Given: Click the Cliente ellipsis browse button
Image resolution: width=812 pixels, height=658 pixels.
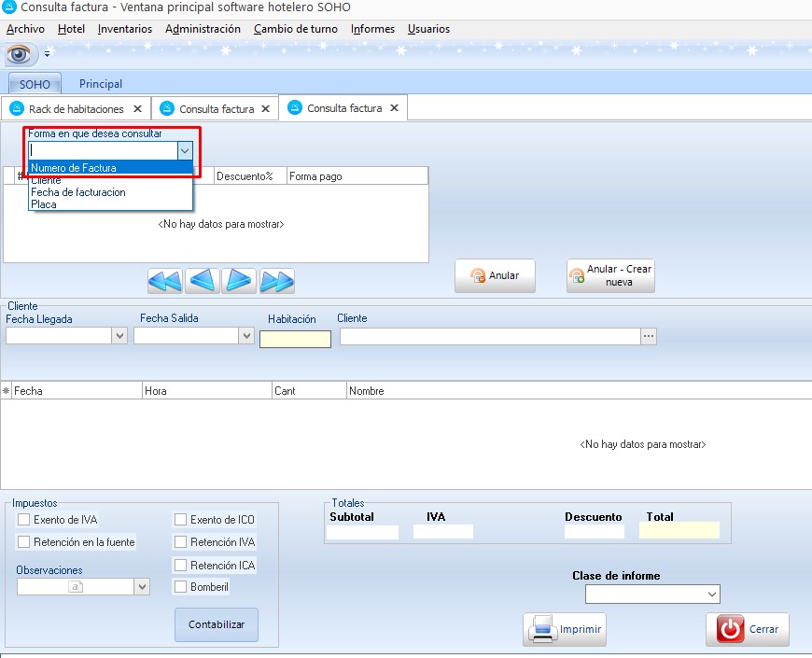Looking at the screenshot, I should pos(649,336).
